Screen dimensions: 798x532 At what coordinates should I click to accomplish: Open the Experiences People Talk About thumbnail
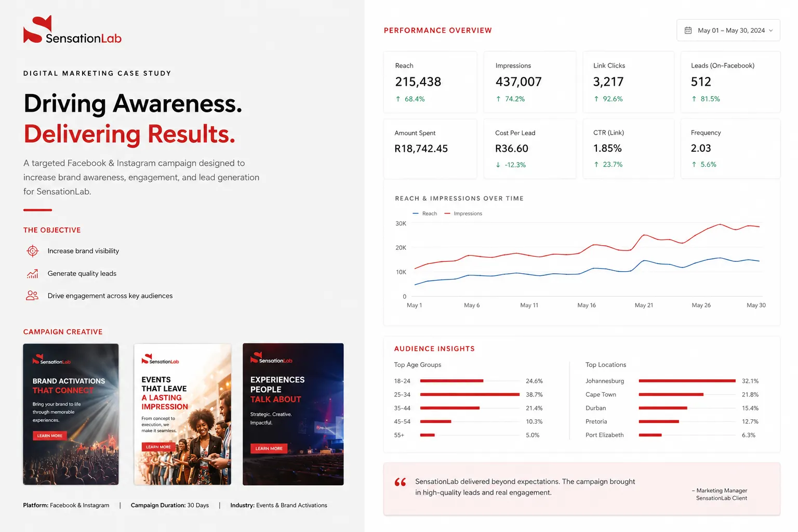[293, 414]
